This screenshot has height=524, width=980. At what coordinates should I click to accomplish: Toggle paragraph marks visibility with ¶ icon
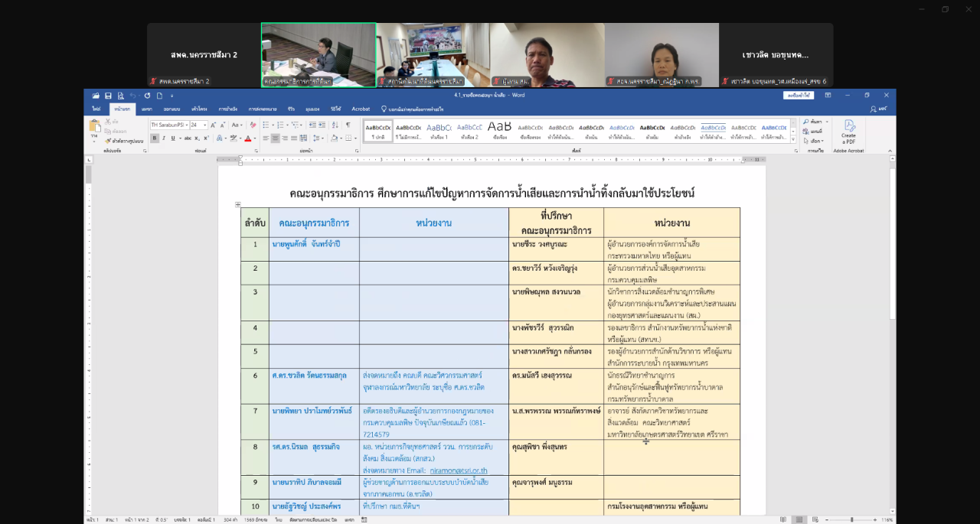pos(348,125)
